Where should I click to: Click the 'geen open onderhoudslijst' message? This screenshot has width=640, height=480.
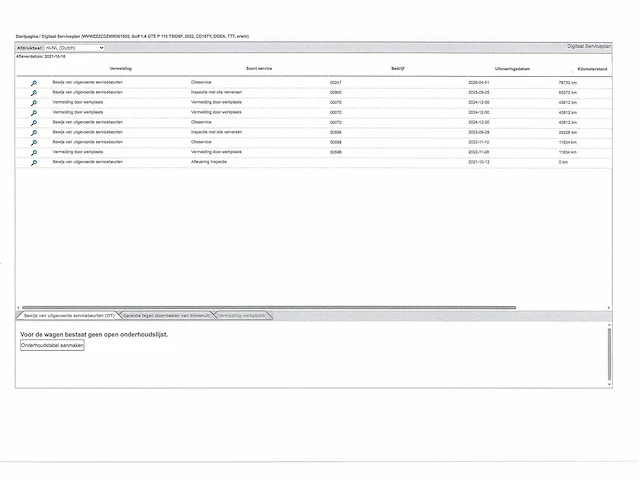click(x=94, y=334)
